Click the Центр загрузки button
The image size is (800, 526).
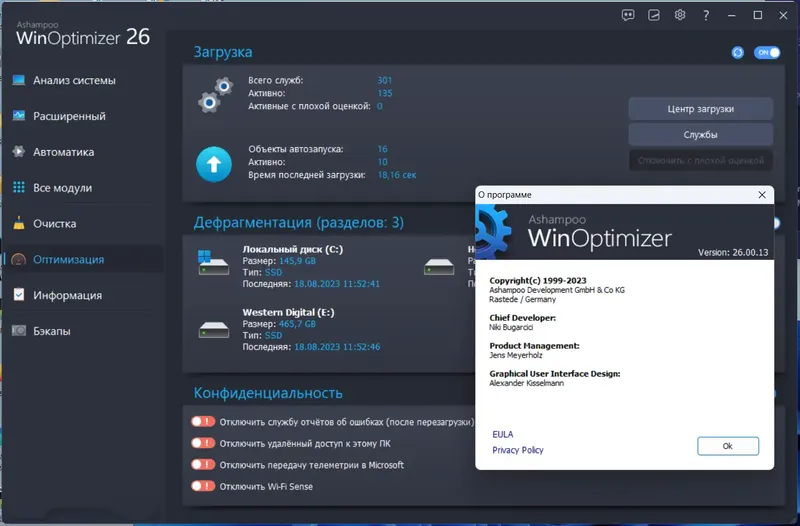pyautogui.click(x=701, y=109)
